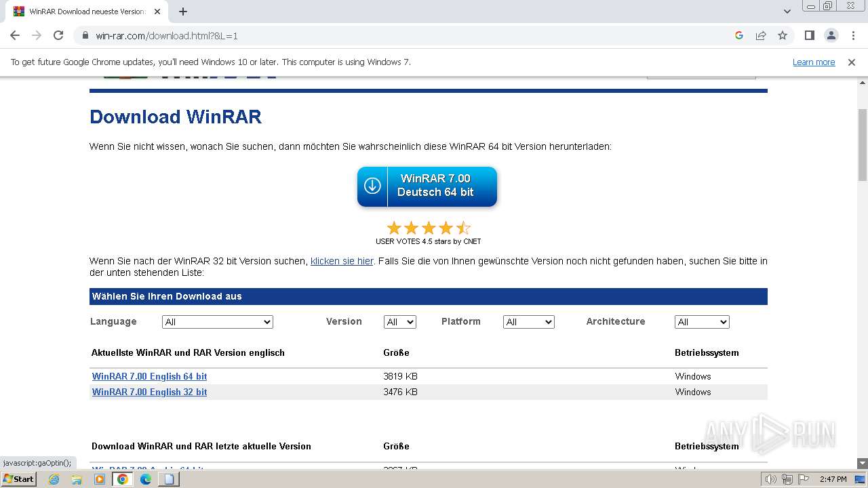Click scrollbar down arrow
868x488 pixels.
(863, 464)
